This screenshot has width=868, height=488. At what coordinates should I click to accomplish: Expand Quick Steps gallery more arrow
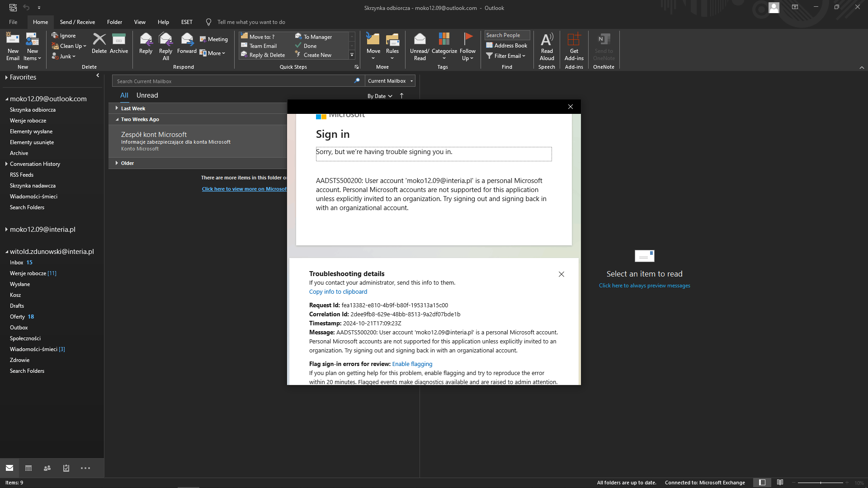(x=352, y=55)
